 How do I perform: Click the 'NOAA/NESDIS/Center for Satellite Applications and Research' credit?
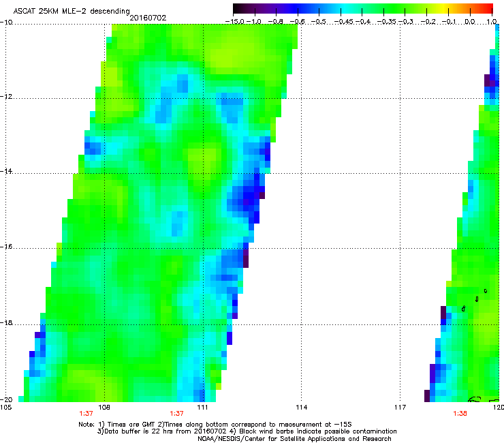(x=294, y=439)
